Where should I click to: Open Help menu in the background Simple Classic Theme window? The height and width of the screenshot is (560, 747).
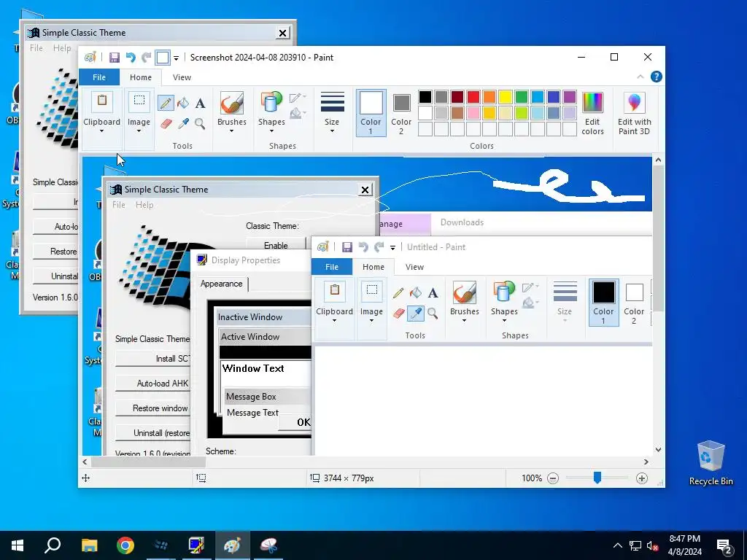click(x=62, y=47)
